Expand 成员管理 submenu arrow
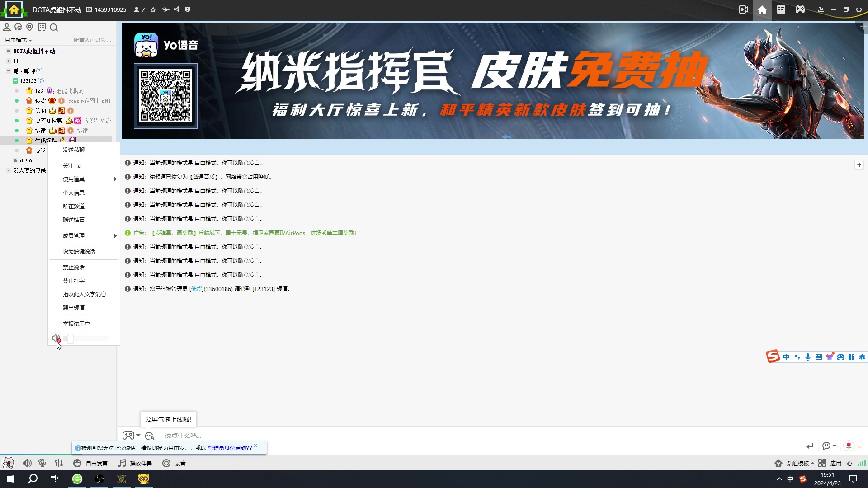 115,236
